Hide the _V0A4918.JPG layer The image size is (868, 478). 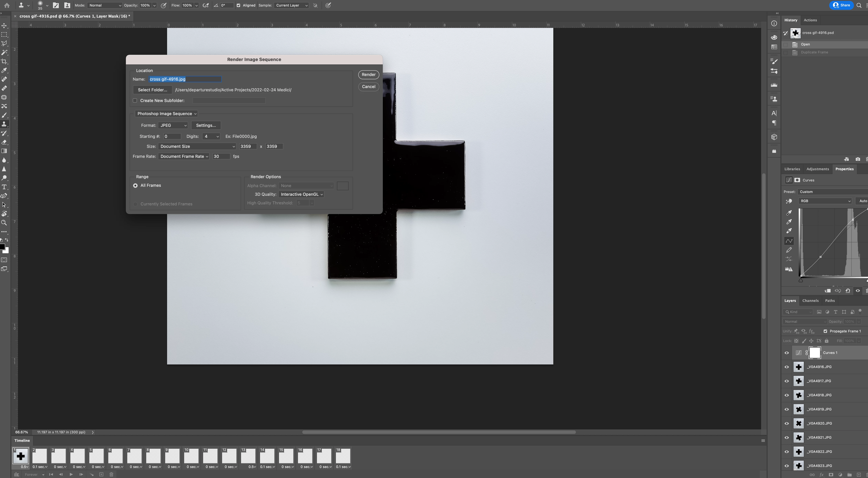pyautogui.click(x=787, y=395)
